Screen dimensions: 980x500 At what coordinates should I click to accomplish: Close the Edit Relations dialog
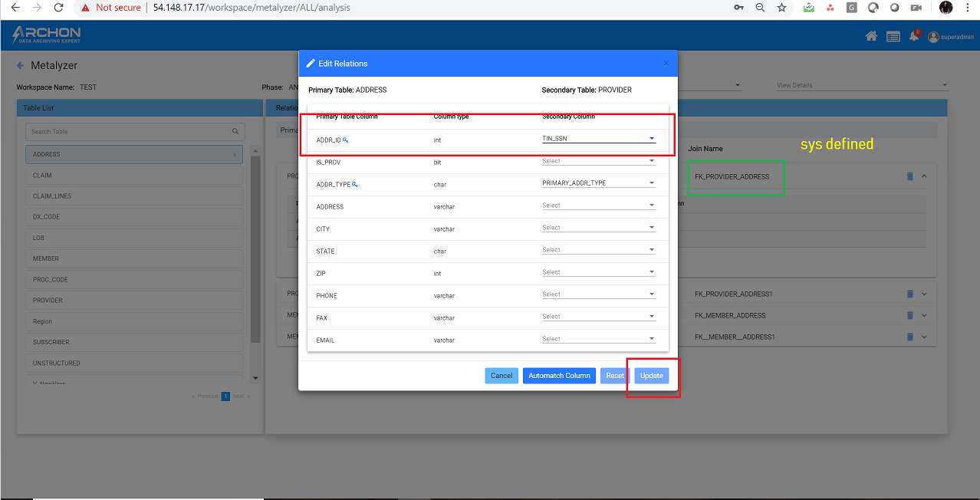(x=666, y=64)
